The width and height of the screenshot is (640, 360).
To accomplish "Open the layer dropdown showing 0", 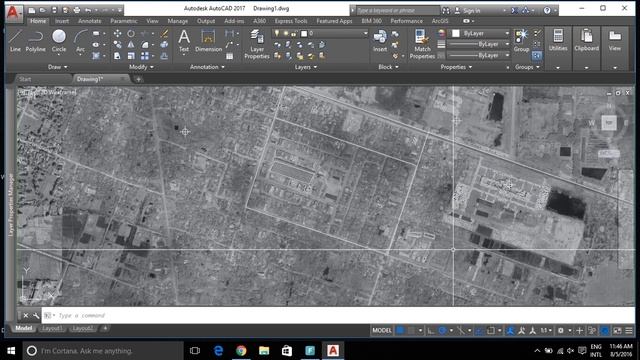I will coord(320,33).
